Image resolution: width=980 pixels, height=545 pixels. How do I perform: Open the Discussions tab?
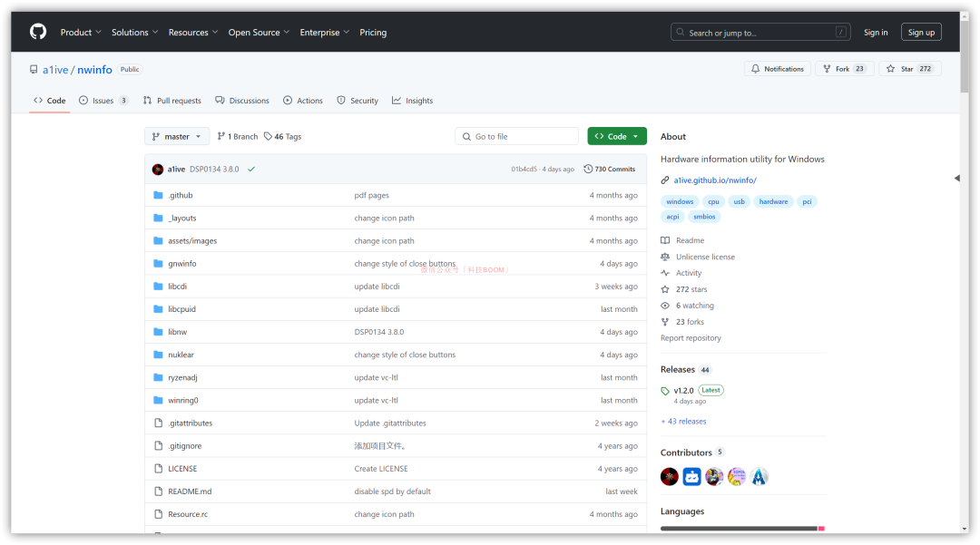[x=242, y=101]
